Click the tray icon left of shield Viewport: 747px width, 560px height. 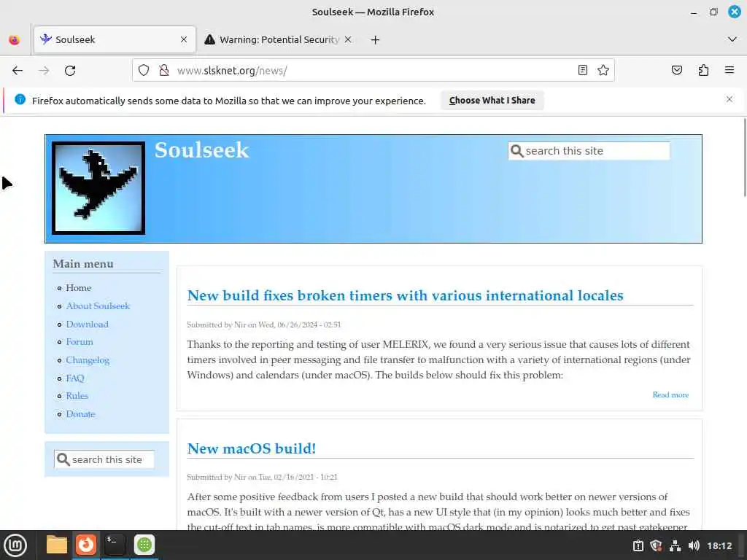(x=638, y=545)
